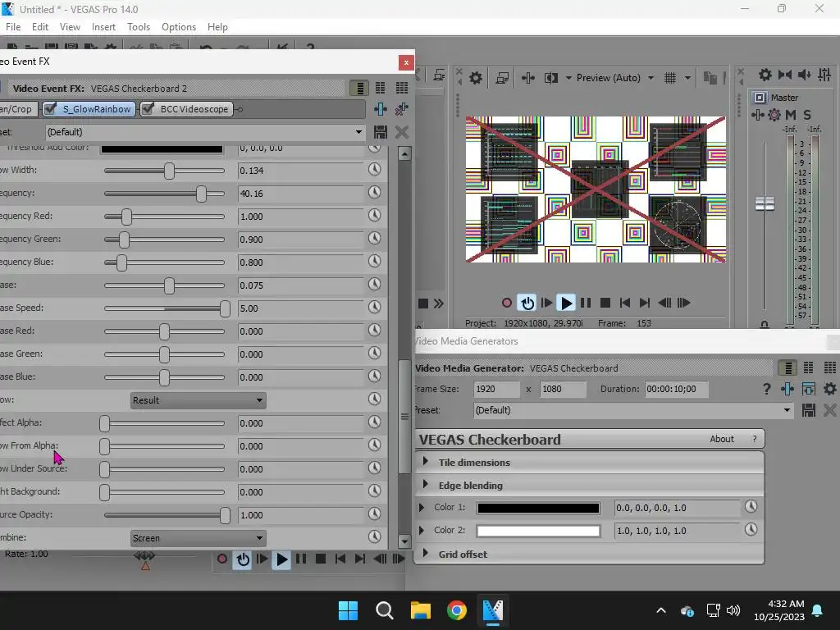Open the File menu
Image resolution: width=840 pixels, height=630 pixels.
[13, 27]
